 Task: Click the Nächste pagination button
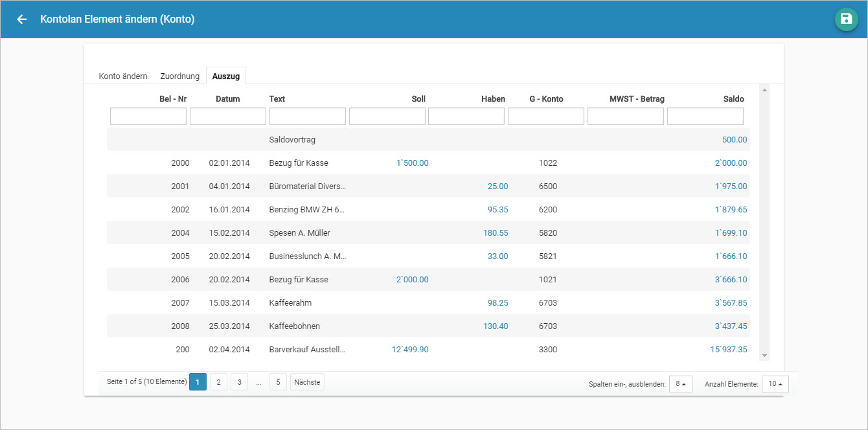tap(307, 383)
